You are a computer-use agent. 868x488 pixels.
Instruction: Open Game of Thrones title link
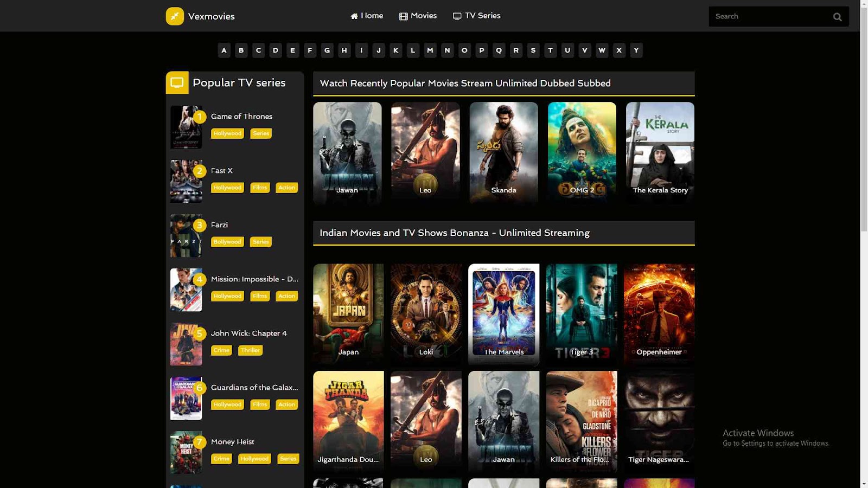241,116
